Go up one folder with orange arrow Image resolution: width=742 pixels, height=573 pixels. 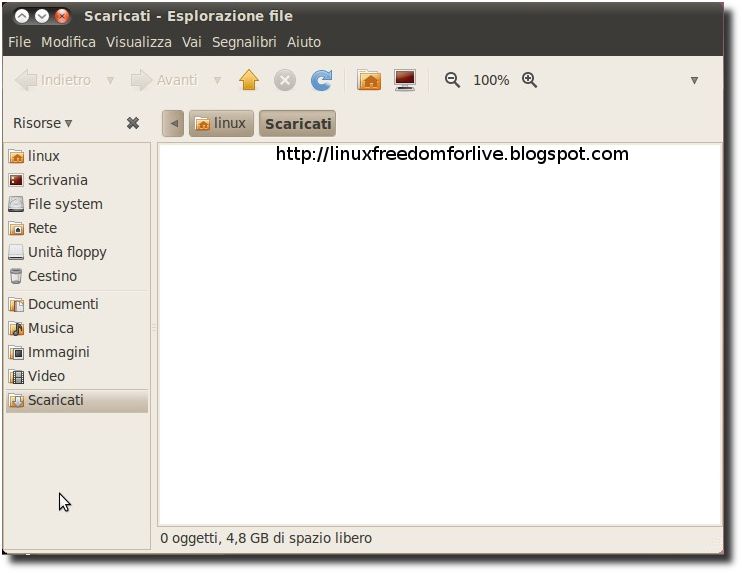pos(249,80)
